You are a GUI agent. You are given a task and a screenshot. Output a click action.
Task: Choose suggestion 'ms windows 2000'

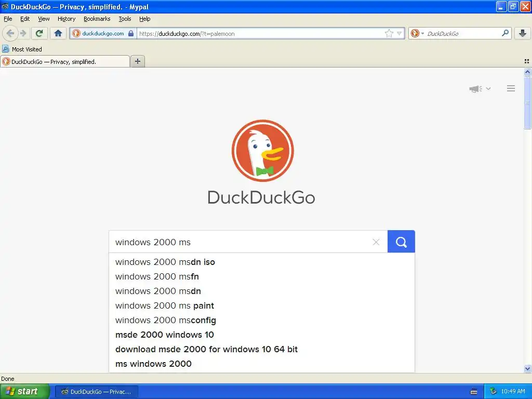[262, 364]
